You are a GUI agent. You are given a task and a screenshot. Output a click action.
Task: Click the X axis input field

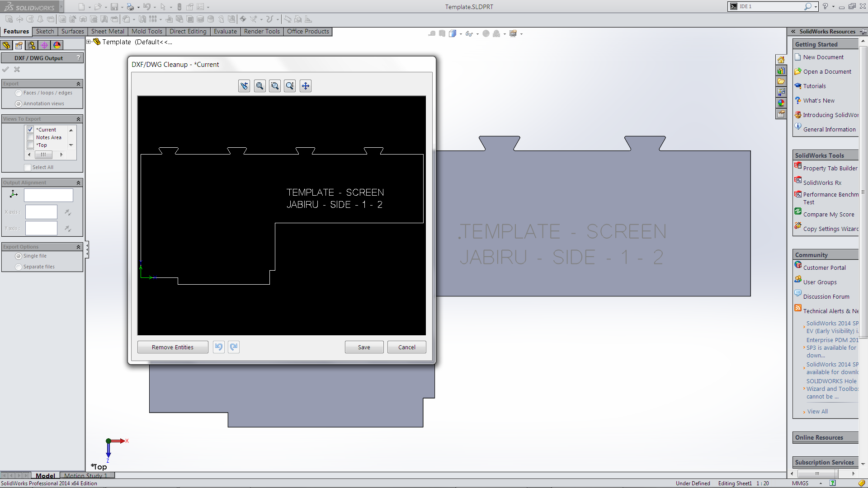coord(41,212)
